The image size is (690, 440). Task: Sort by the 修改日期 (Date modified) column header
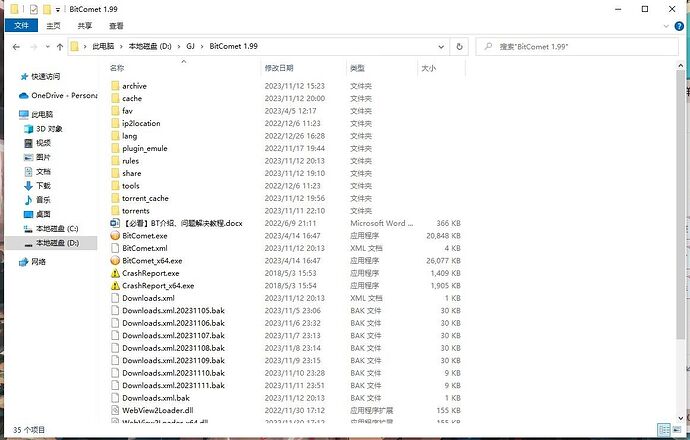pos(304,68)
